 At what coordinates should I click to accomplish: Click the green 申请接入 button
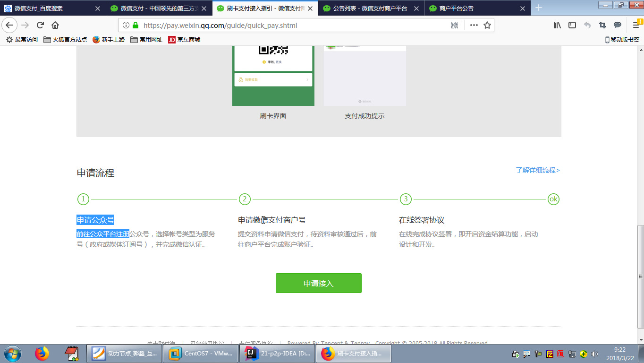click(x=319, y=283)
